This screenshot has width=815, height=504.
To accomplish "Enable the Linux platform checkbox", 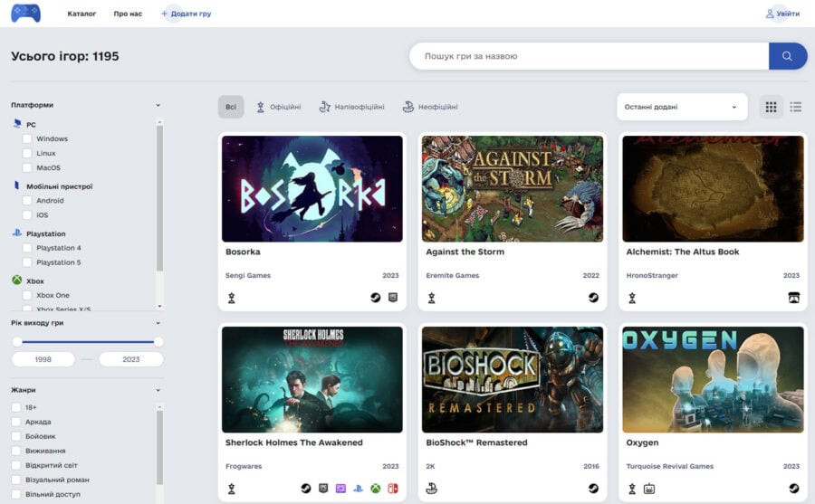I will coord(27,153).
